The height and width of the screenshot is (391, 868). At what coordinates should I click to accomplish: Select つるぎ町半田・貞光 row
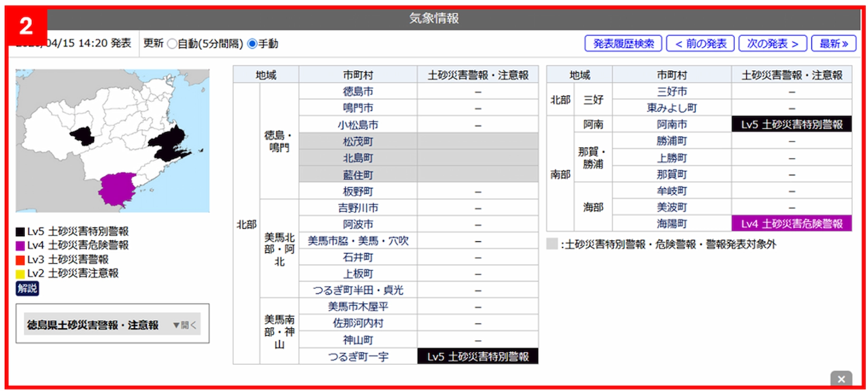pos(418,290)
